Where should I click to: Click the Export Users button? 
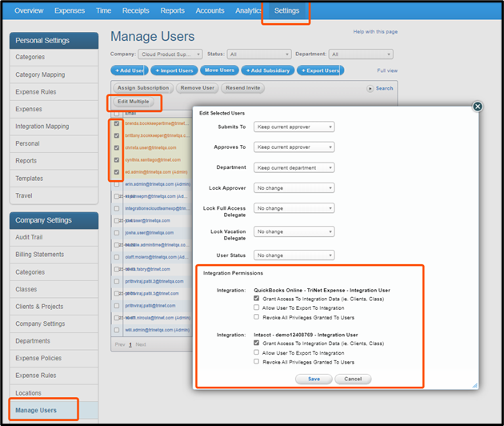[x=320, y=70]
